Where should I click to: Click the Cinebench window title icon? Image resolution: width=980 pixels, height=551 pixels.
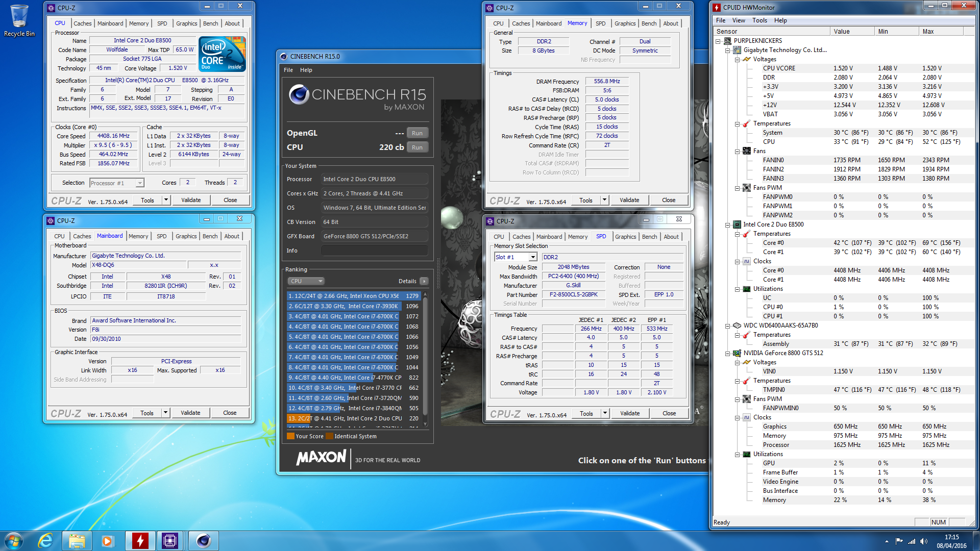click(x=284, y=56)
